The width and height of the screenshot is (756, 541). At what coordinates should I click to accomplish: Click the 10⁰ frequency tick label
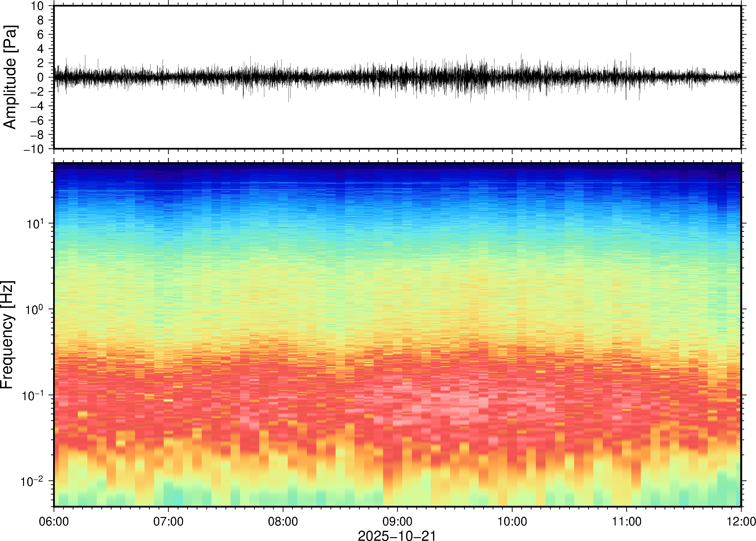click(x=35, y=310)
